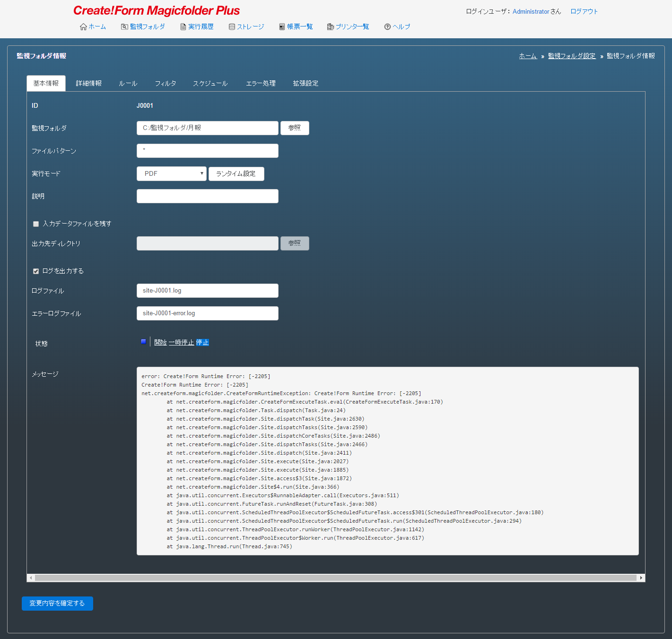Viewport: 672px width, 639px height.
Task: Switch to the エラー処理 tab
Action: point(261,83)
